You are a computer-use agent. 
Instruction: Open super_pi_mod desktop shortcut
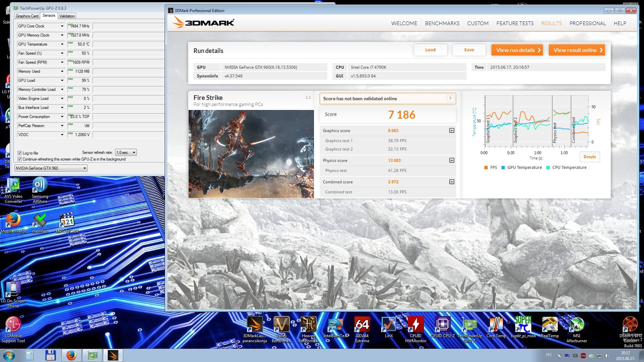coord(523,327)
